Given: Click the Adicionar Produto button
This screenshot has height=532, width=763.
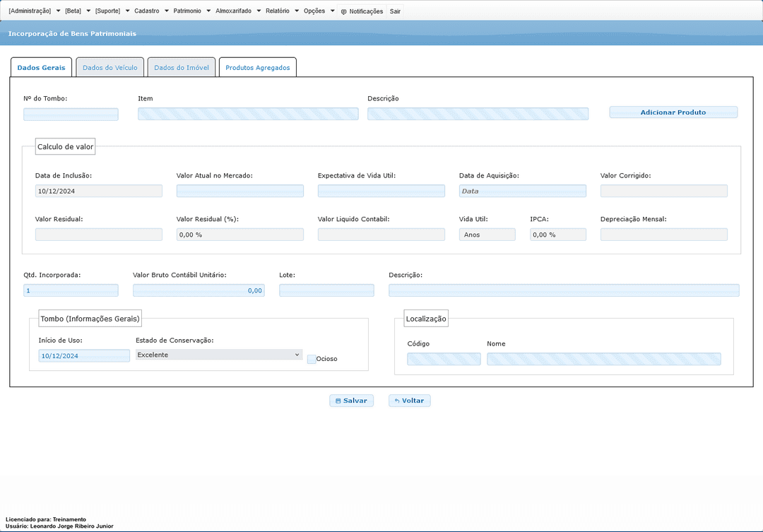Looking at the screenshot, I should click(x=673, y=112).
